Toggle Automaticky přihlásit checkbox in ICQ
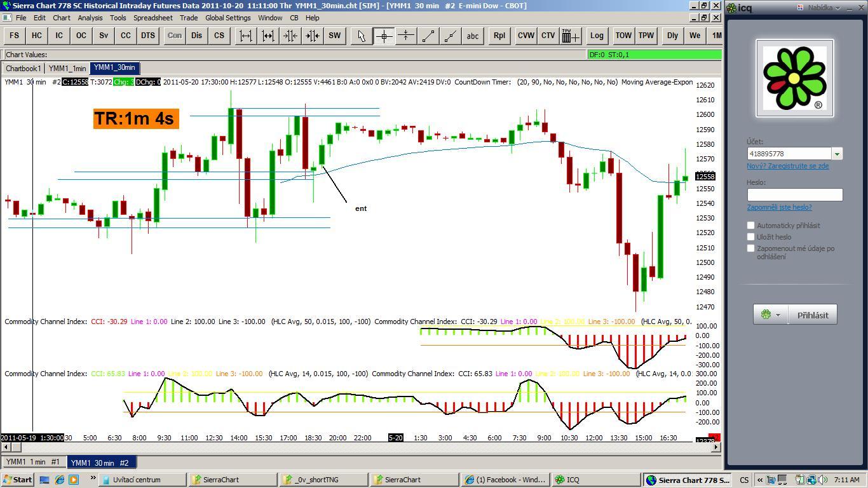The height and width of the screenshot is (488, 868). [x=750, y=226]
